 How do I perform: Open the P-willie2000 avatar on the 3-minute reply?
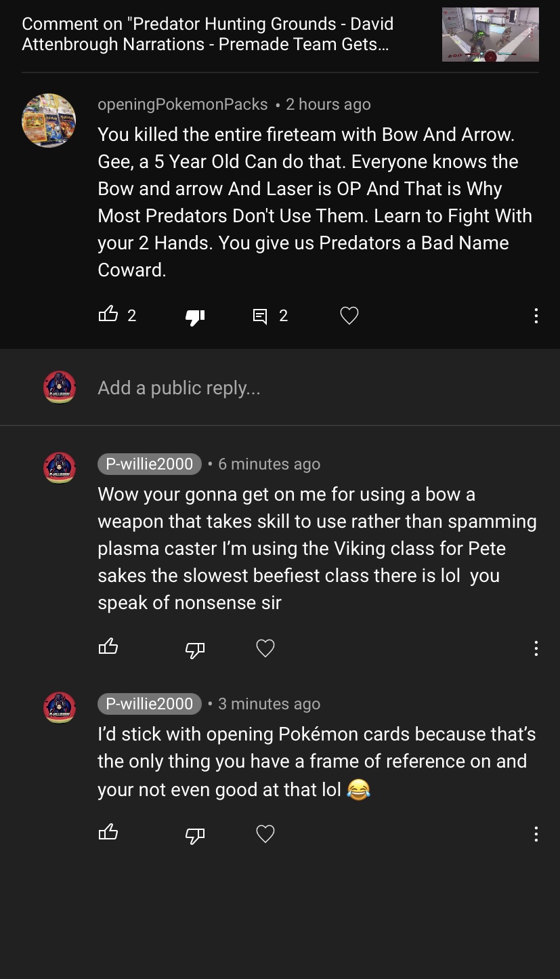[x=60, y=707]
